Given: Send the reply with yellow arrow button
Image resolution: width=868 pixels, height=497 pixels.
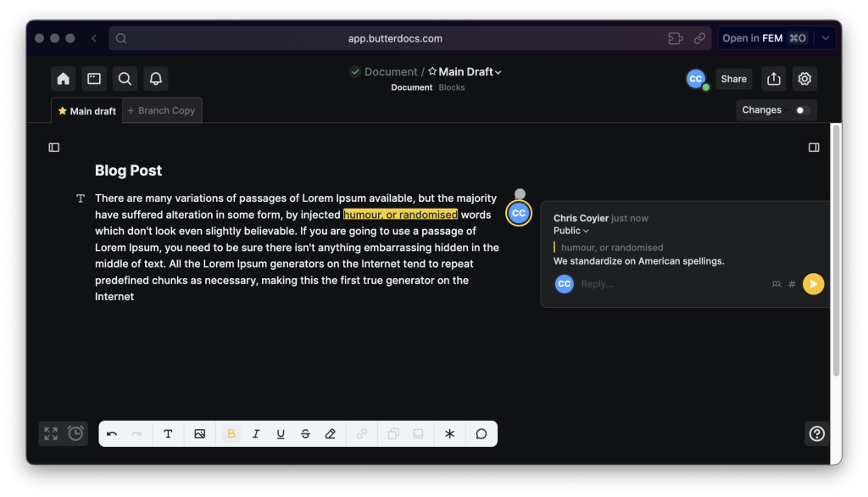Looking at the screenshot, I should point(813,284).
